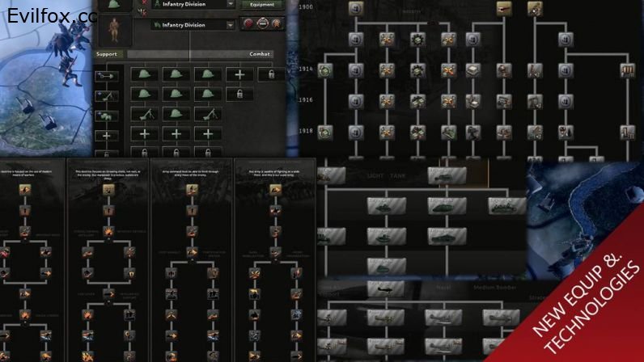Click the red round icon beside the division dropdown
The height and width of the screenshot is (362, 644).
click(249, 25)
